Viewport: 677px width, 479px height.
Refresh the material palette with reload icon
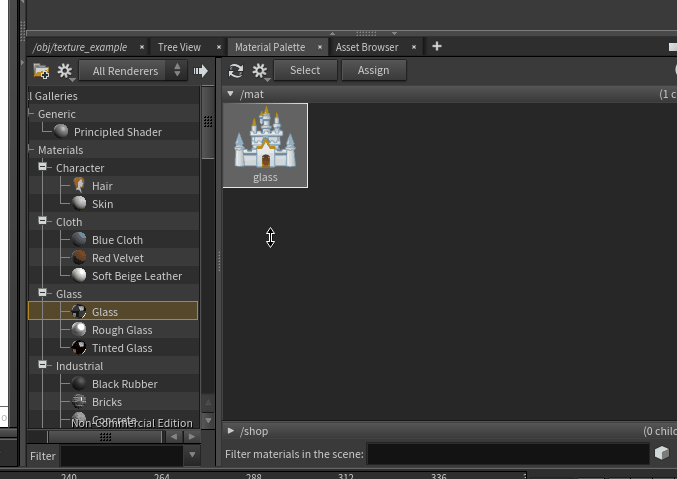click(x=236, y=70)
